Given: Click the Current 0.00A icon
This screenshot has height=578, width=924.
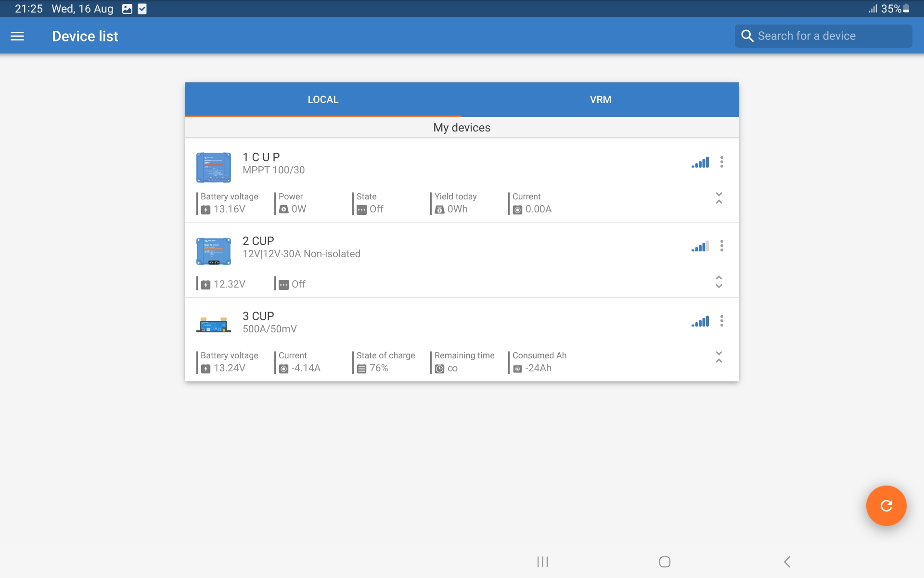Looking at the screenshot, I should (517, 210).
